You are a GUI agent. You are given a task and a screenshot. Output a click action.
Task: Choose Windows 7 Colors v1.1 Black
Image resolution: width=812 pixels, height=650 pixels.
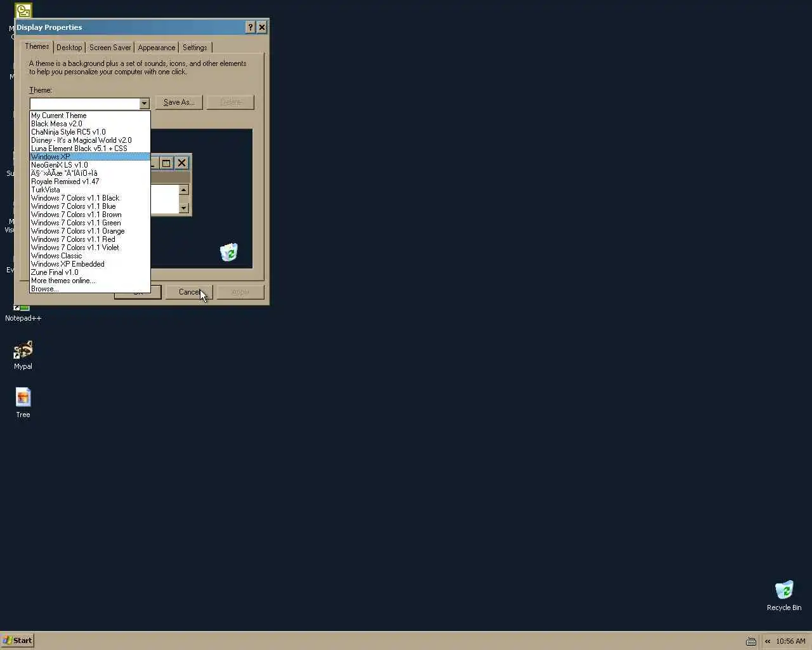89,198
